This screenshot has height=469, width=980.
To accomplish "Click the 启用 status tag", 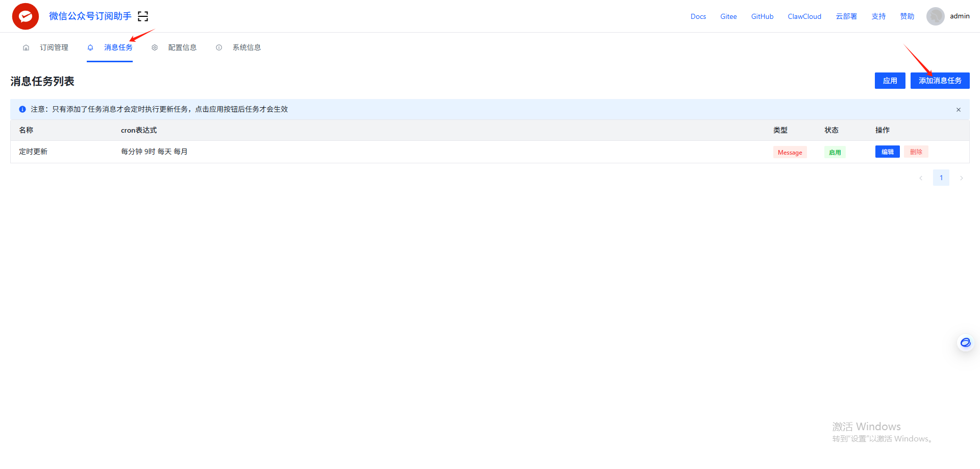I will pyautogui.click(x=835, y=152).
